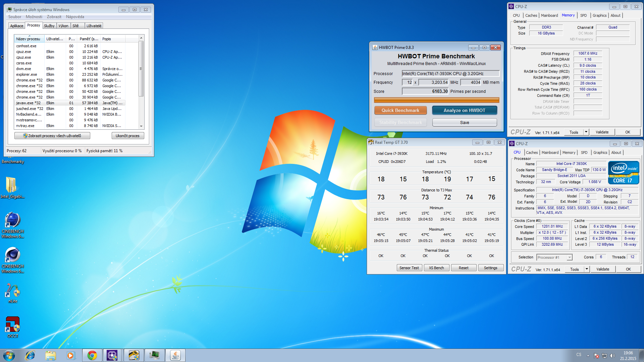The height and width of the screenshot is (362, 644).
Task: Click Validate in top CPU-Z window
Action: click(602, 132)
